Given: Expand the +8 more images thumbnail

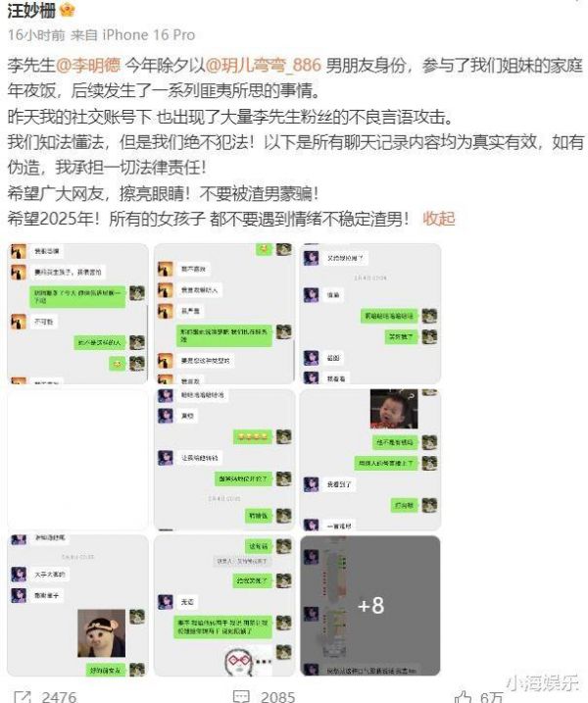Looking at the screenshot, I should click(370, 606).
